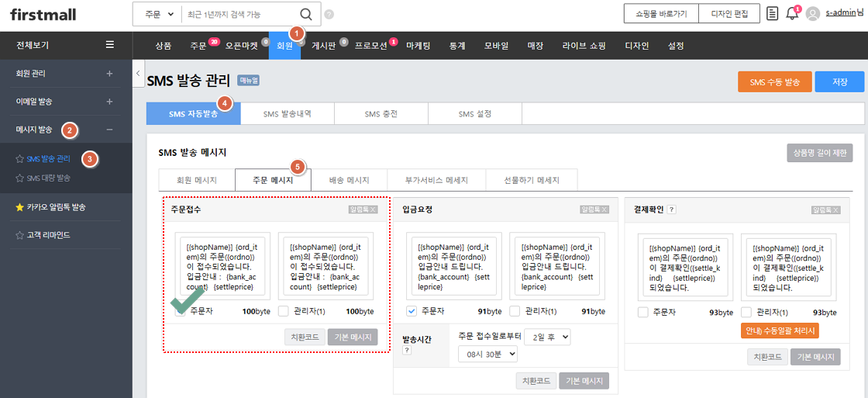Click the search magnifier icon

click(x=306, y=15)
